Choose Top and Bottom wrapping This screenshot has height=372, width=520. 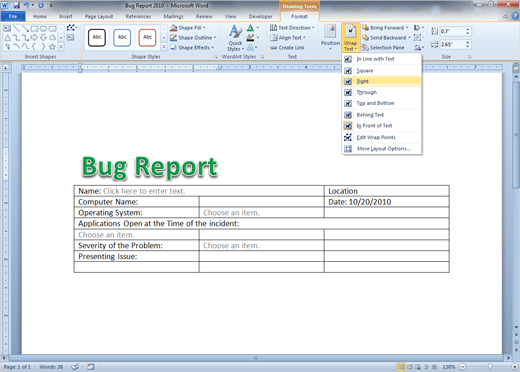382,103
